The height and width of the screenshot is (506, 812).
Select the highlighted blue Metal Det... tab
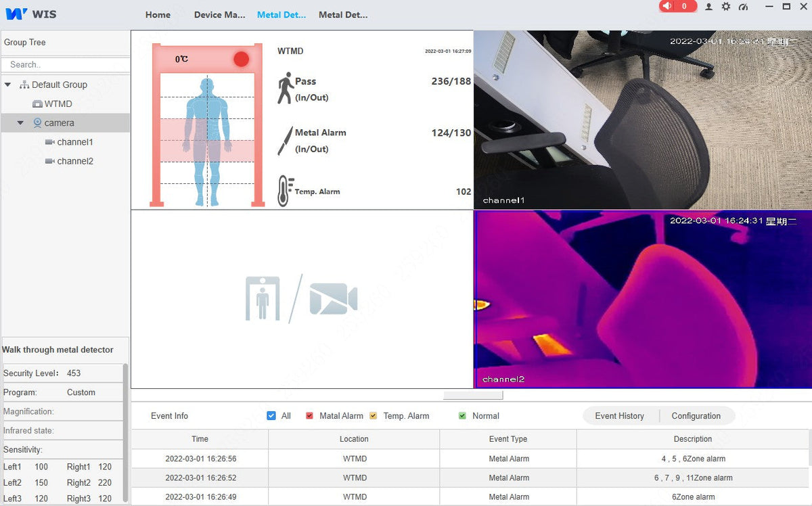[x=281, y=15]
